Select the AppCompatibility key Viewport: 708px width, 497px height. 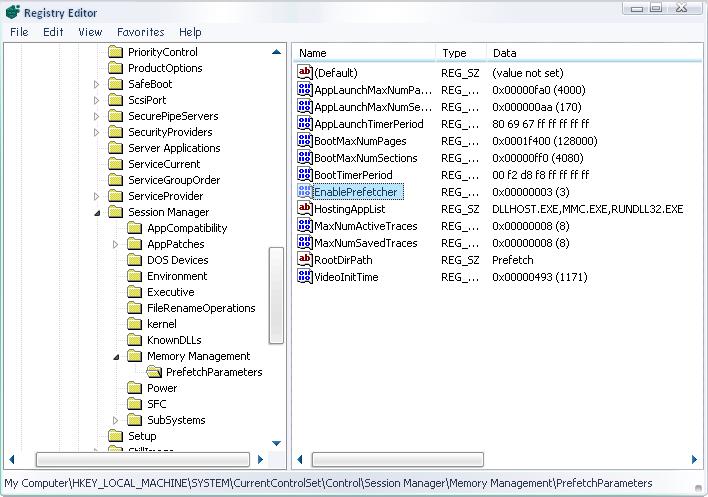[x=187, y=228]
